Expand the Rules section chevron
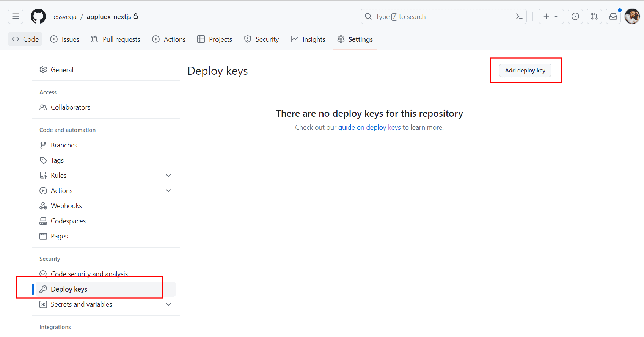644x337 pixels. tap(168, 176)
